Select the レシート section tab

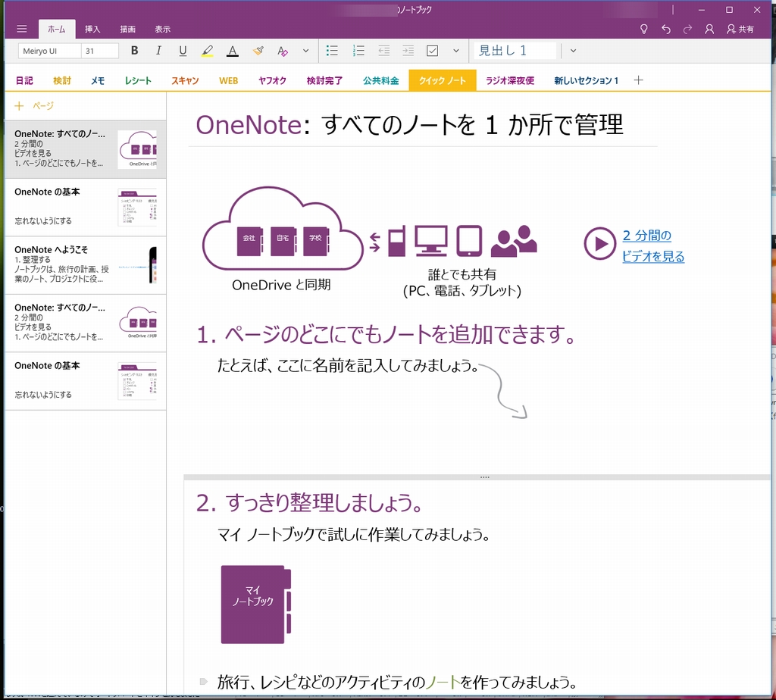coord(138,80)
